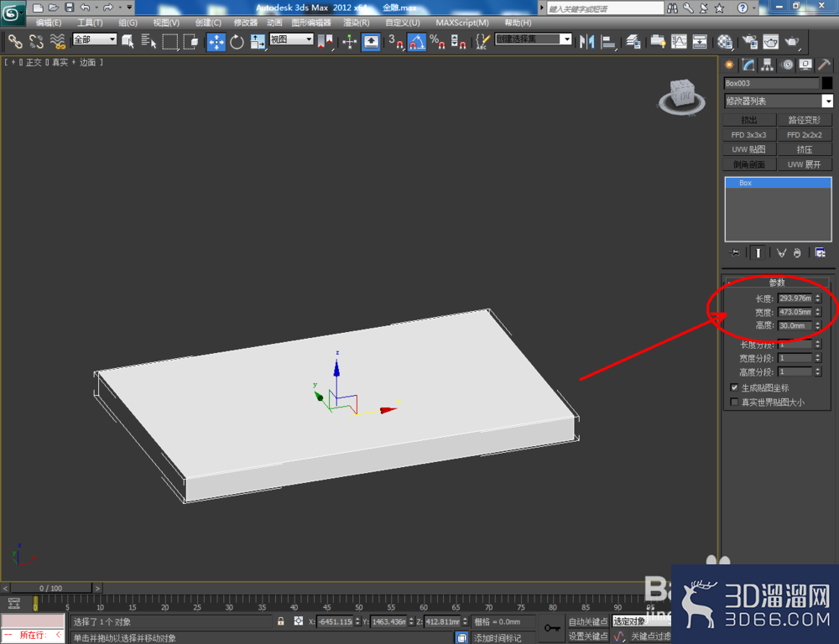The height and width of the screenshot is (644, 839).
Task: Toggle 自动关键点 auto key mode
Action: (x=588, y=621)
